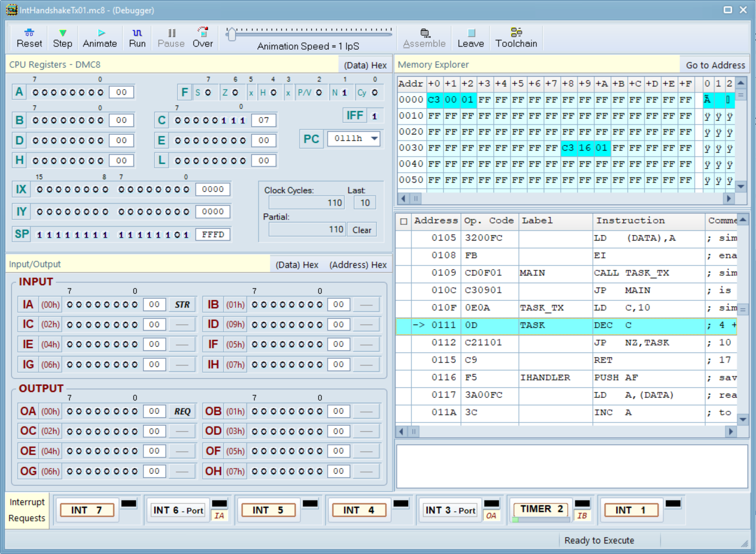
Task: Open the PC address dropdown
Action: 375,139
